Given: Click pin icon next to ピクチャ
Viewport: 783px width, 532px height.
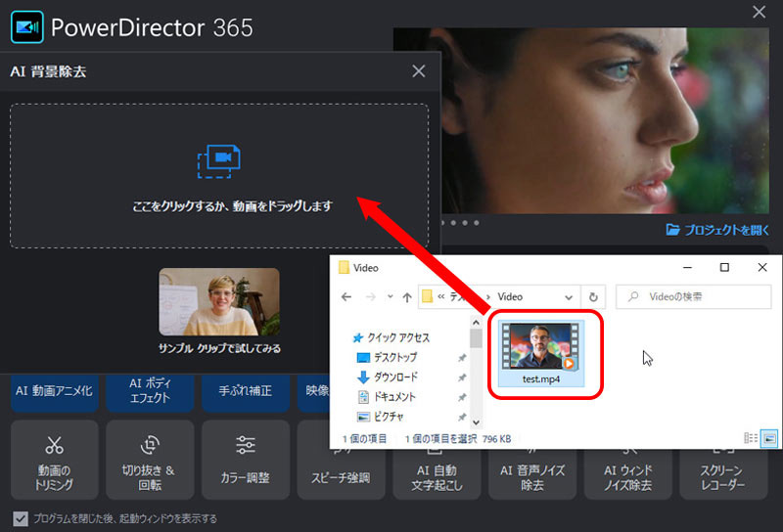Looking at the screenshot, I should [x=462, y=417].
